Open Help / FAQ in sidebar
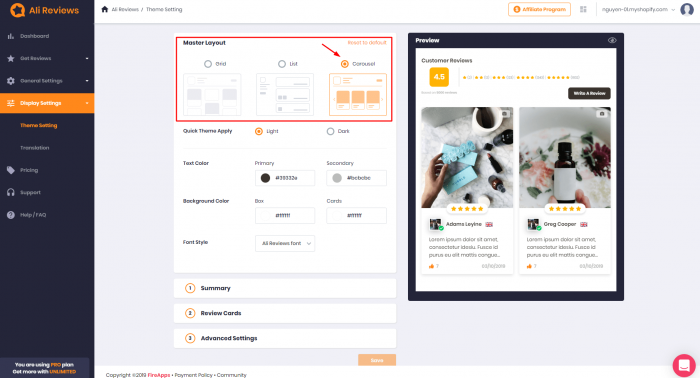Image resolution: width=700 pixels, height=378 pixels. (x=33, y=215)
